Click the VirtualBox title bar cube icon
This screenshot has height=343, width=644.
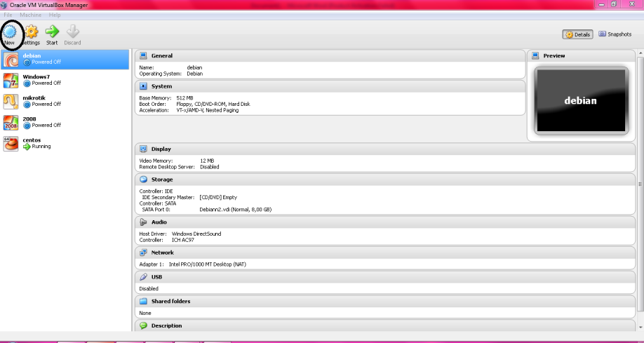(x=4, y=6)
